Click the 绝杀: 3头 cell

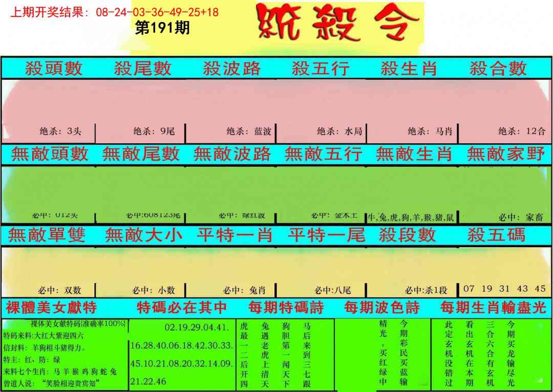tap(60, 132)
